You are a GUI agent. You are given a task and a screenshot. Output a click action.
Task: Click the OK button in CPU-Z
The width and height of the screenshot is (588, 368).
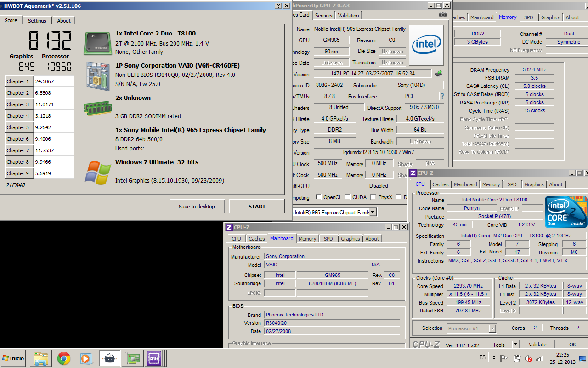[x=572, y=344]
